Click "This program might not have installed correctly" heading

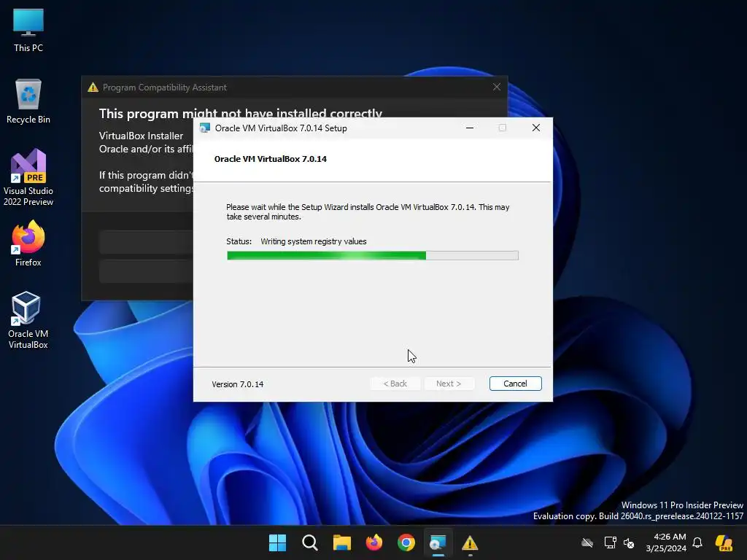click(240, 113)
